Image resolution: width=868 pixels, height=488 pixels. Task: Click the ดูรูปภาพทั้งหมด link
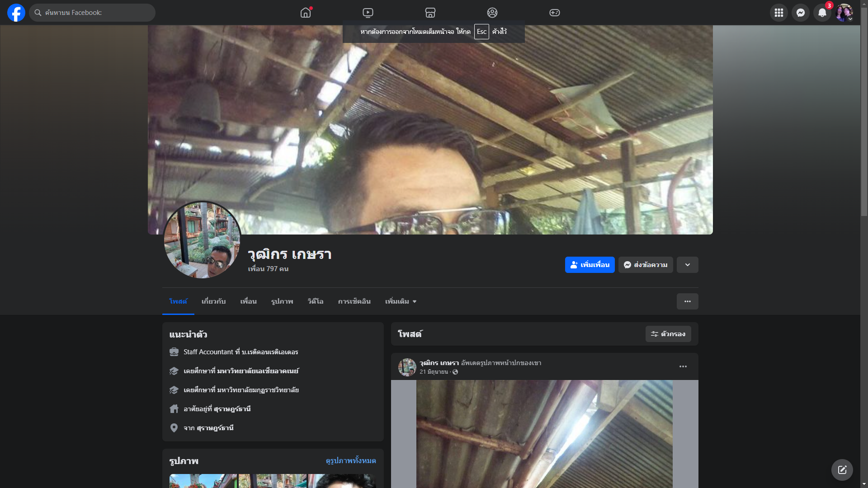click(350, 460)
